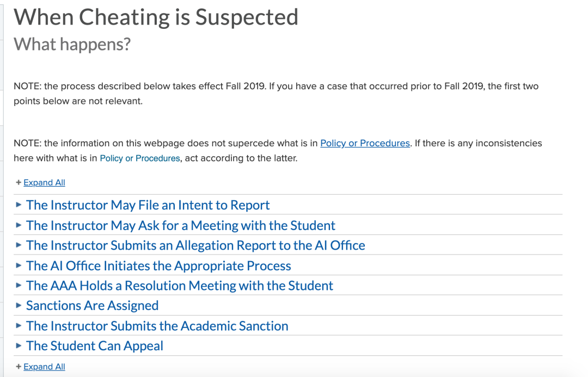Open the non-underlined 'Policy or Procedures' link
This screenshot has width=588, height=377.
tap(139, 159)
